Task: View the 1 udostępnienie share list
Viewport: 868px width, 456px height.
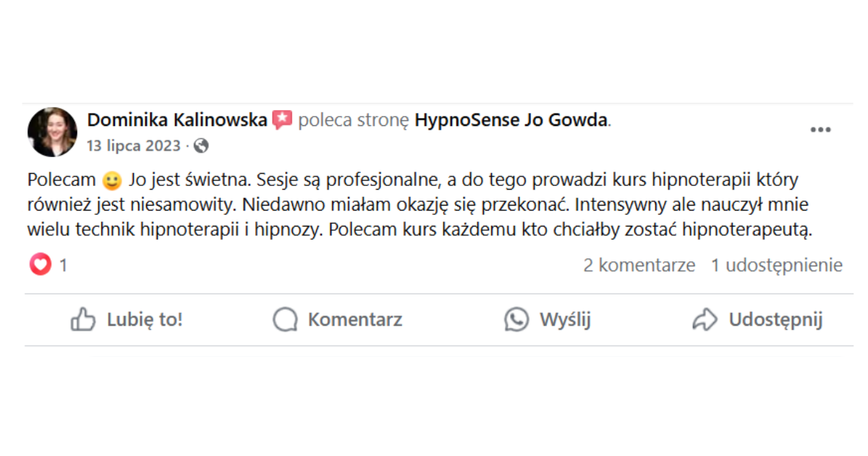Action: point(776,265)
